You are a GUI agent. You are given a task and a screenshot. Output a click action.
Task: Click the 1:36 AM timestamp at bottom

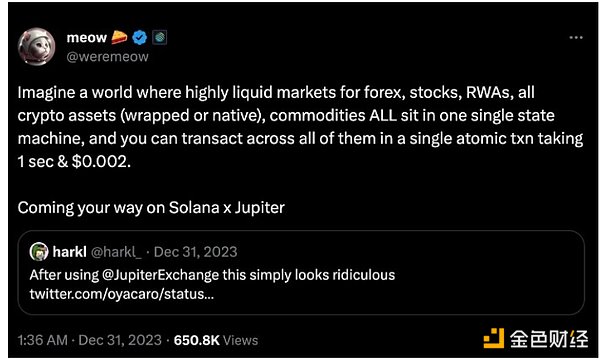[x=42, y=340]
